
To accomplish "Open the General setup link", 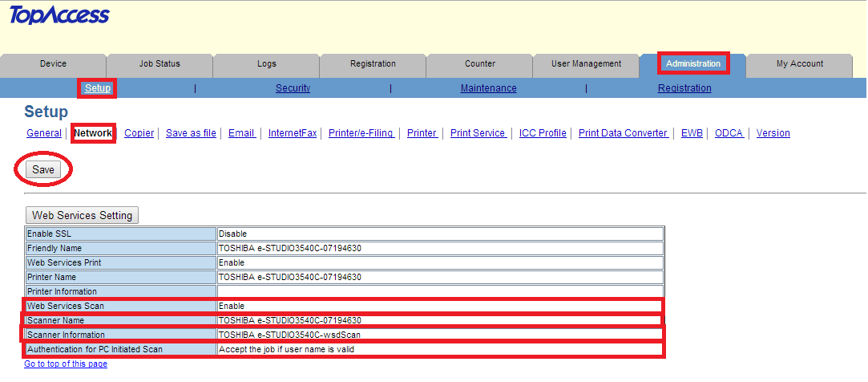I will point(43,133).
